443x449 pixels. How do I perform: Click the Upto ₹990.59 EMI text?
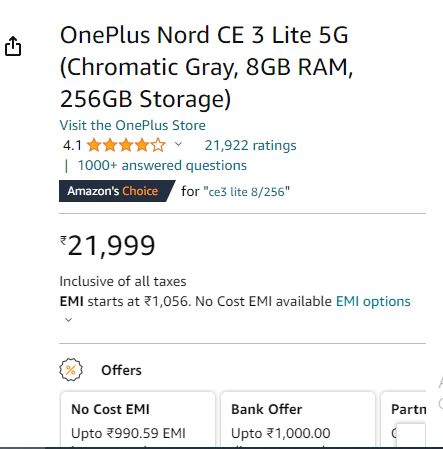tap(128, 433)
